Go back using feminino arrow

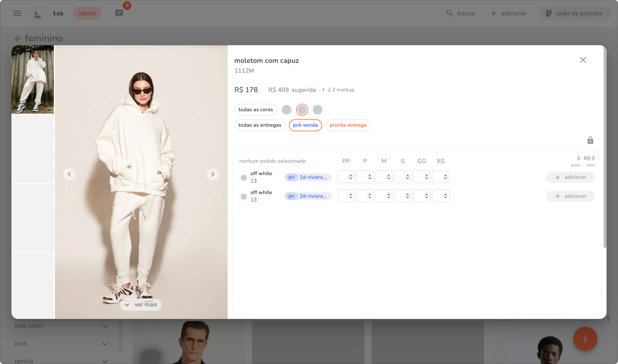[18, 38]
